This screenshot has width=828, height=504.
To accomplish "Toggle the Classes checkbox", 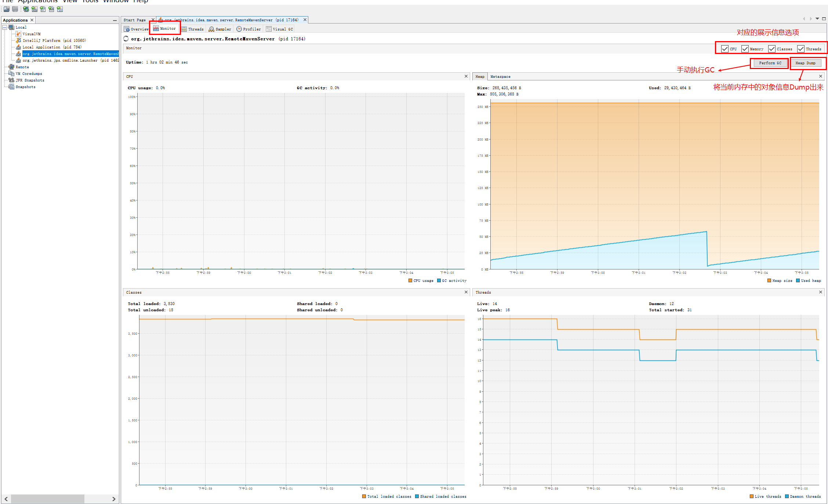I will 772,49.
